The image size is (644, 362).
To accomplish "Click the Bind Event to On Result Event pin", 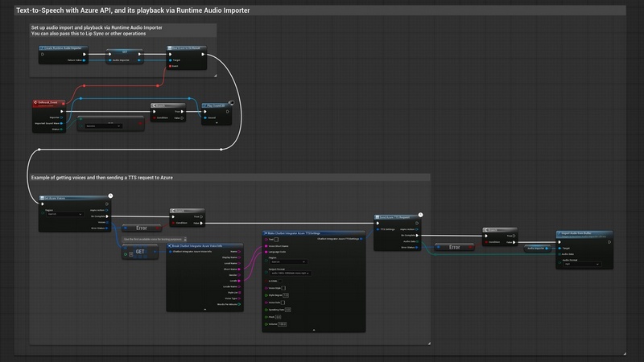I will coord(171,67).
